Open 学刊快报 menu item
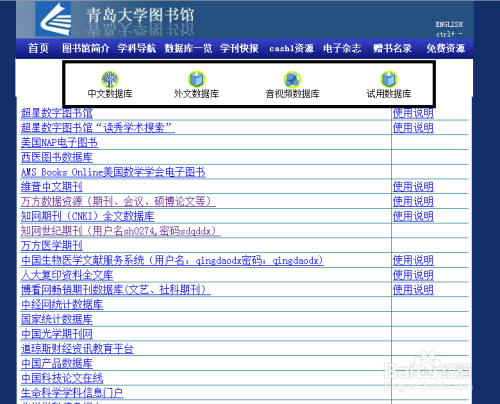 239,48
